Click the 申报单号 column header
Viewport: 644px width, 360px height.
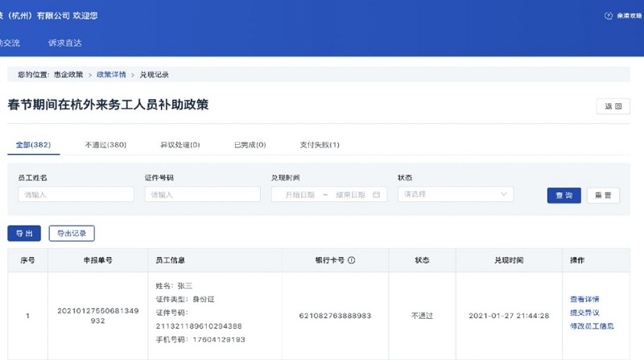97,260
